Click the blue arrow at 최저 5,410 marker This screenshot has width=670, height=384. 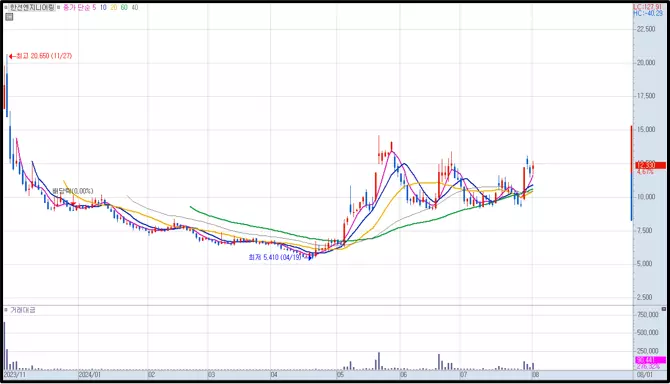pos(310,258)
